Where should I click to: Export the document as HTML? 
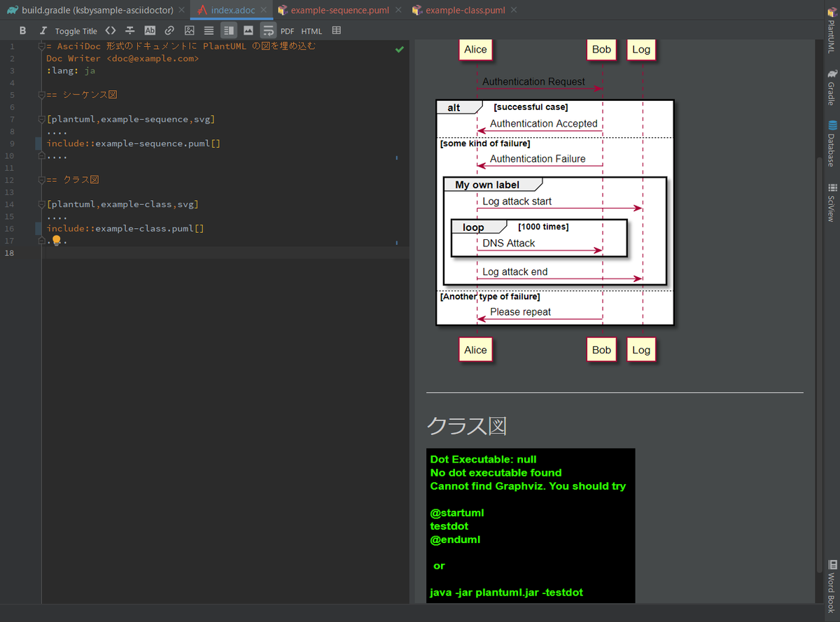[x=311, y=31]
